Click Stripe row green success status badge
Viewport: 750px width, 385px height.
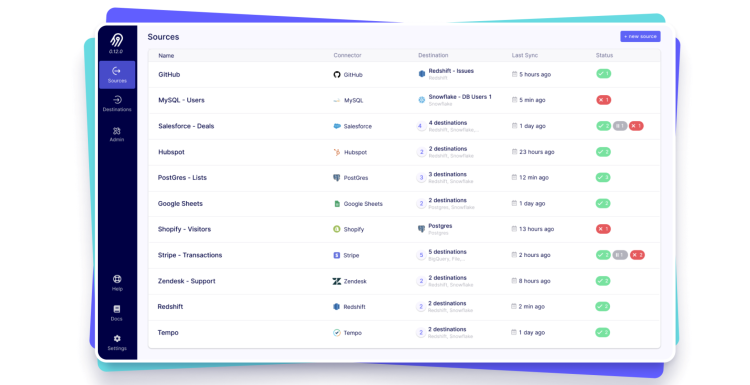pyautogui.click(x=603, y=255)
